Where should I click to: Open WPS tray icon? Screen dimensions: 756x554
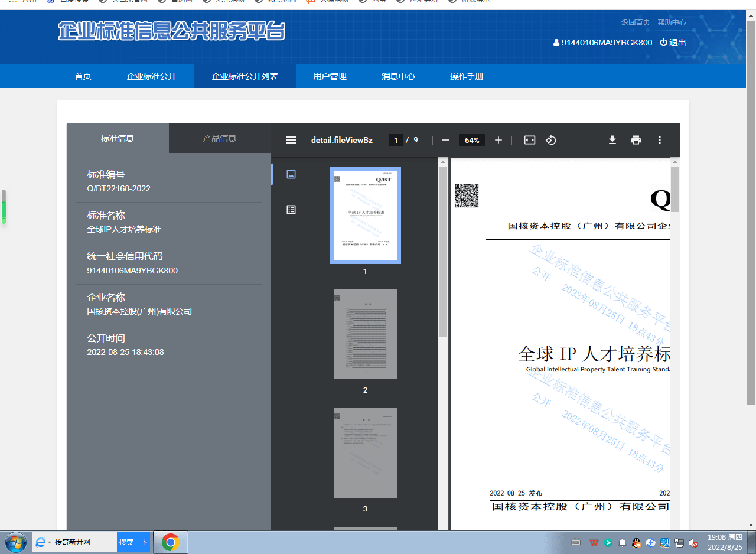[x=593, y=542]
